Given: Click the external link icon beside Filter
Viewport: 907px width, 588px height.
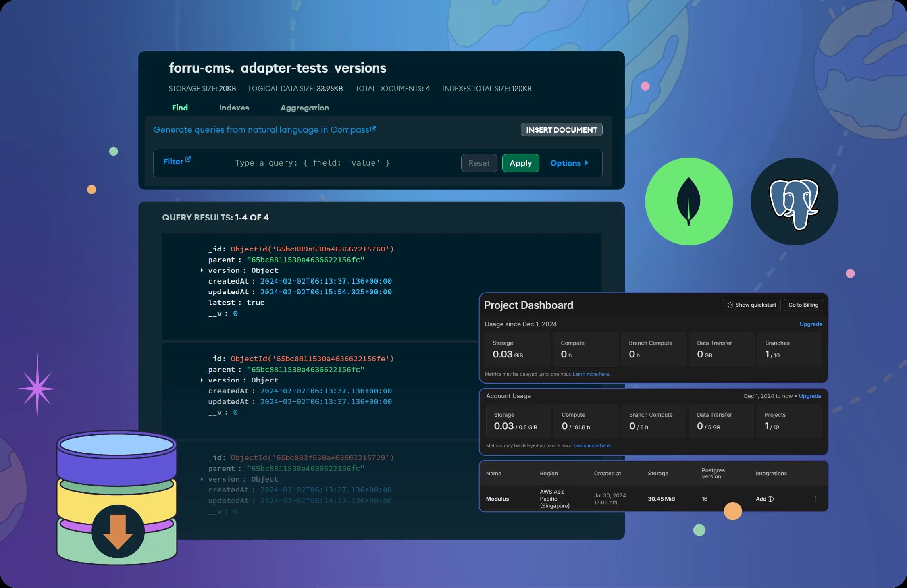Looking at the screenshot, I should click(x=188, y=159).
